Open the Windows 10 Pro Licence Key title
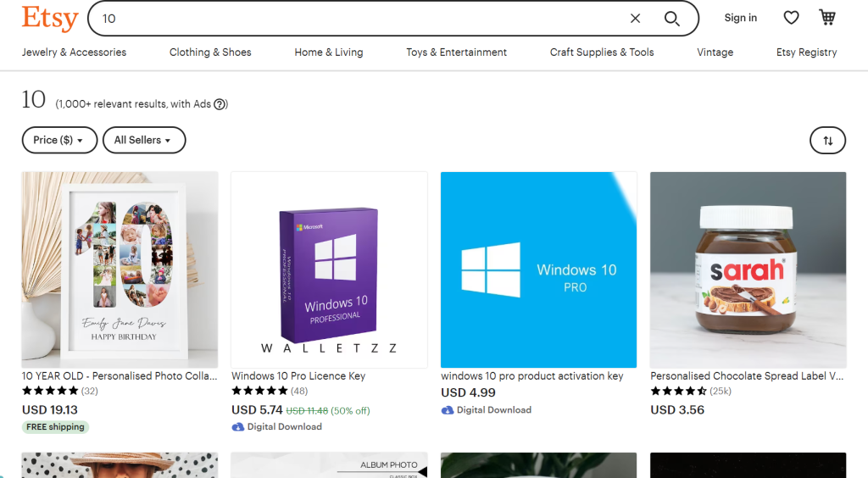 [298, 375]
